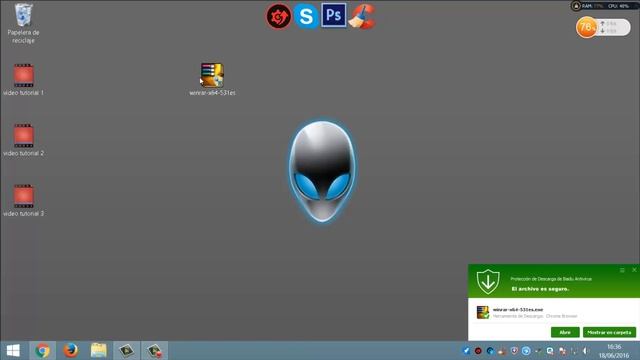640x360 pixels.
Task: Open the network status tray icon
Action: (574, 351)
